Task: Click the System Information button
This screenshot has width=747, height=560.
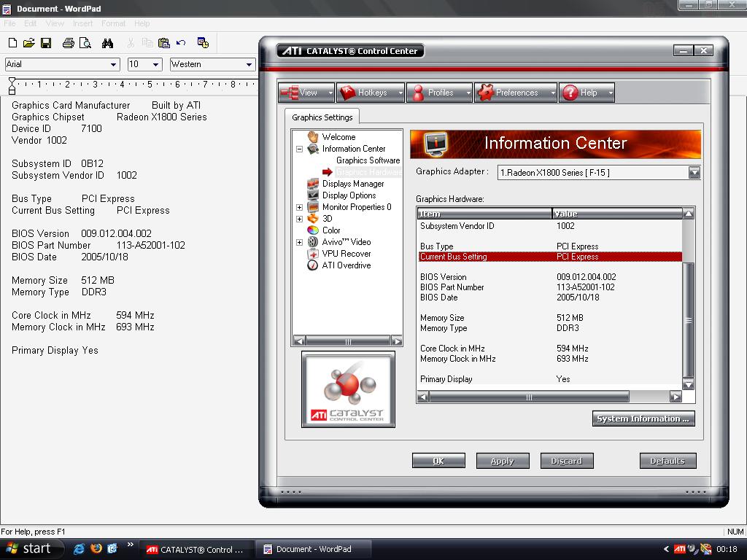Action: [x=643, y=419]
